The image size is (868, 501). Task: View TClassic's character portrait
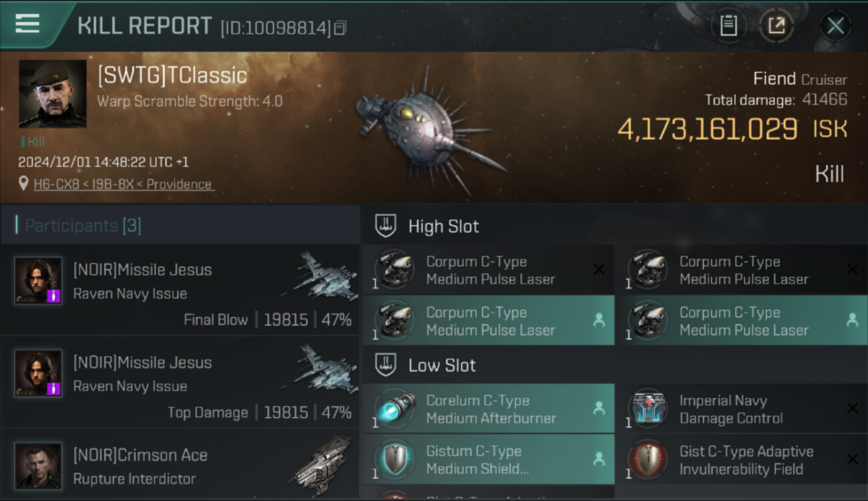[x=53, y=94]
